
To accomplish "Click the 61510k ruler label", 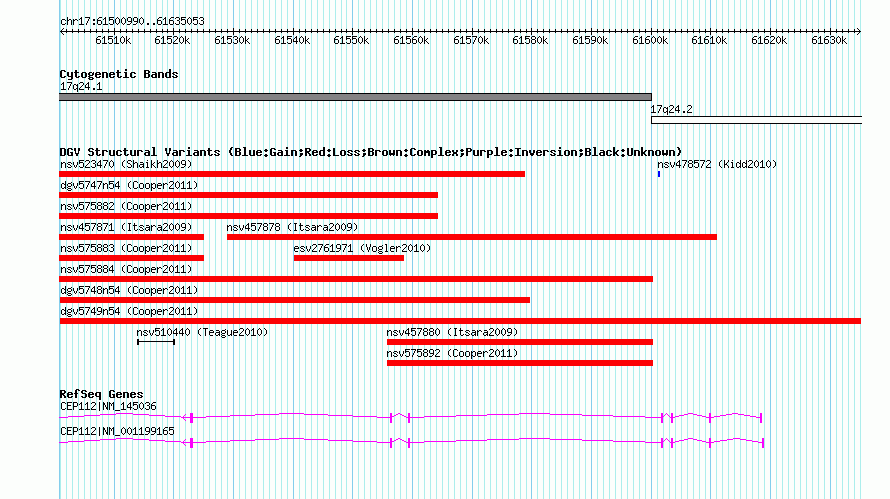I will pos(113,40).
